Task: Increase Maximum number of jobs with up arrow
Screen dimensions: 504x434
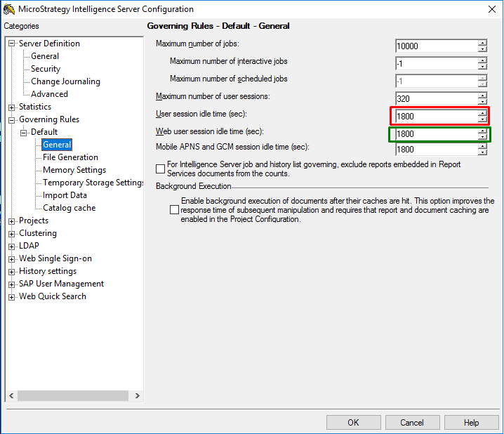Action: [482, 43]
